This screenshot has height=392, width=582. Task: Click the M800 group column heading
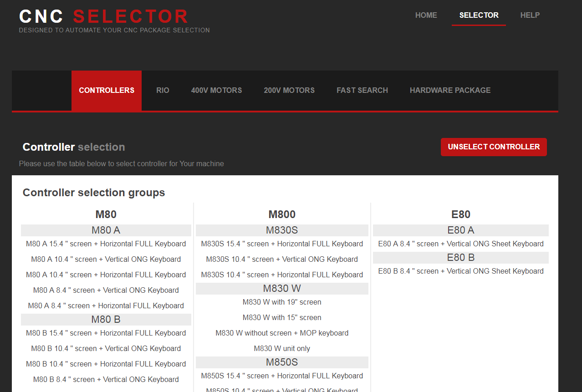[282, 214]
